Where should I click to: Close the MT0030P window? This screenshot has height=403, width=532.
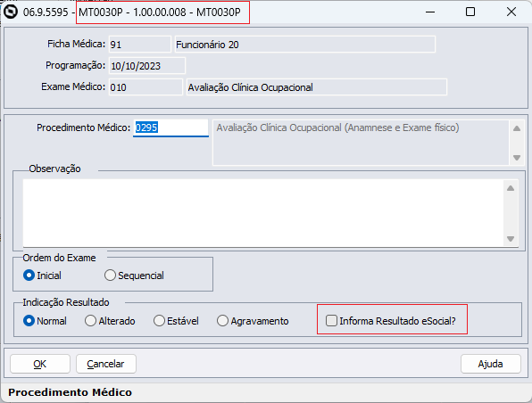511,12
